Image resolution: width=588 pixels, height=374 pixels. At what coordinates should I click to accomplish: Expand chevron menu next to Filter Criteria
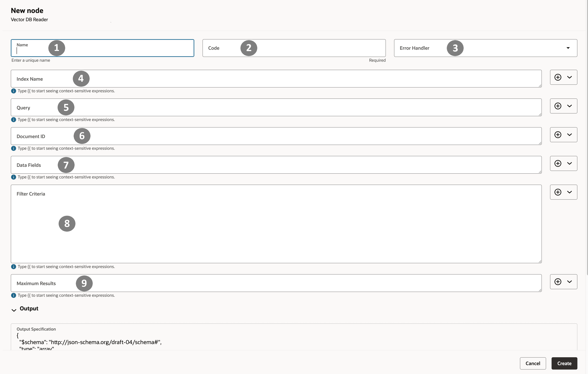[x=569, y=192]
